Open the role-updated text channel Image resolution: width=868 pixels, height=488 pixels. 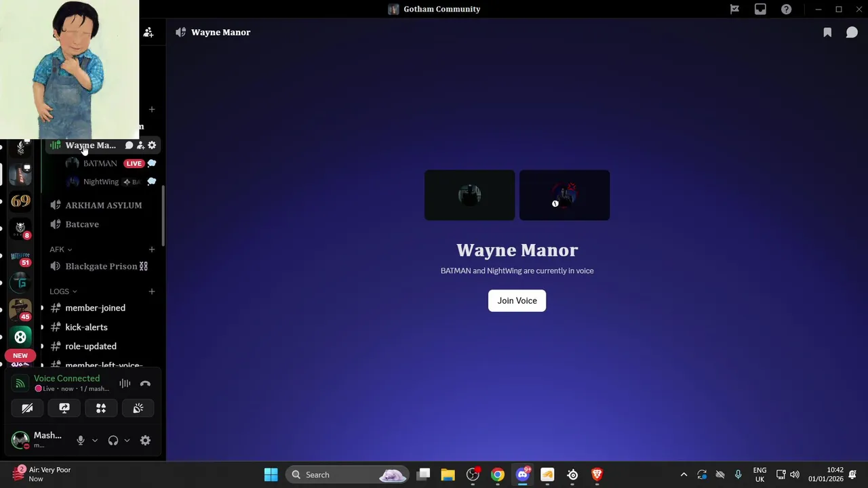click(91, 346)
